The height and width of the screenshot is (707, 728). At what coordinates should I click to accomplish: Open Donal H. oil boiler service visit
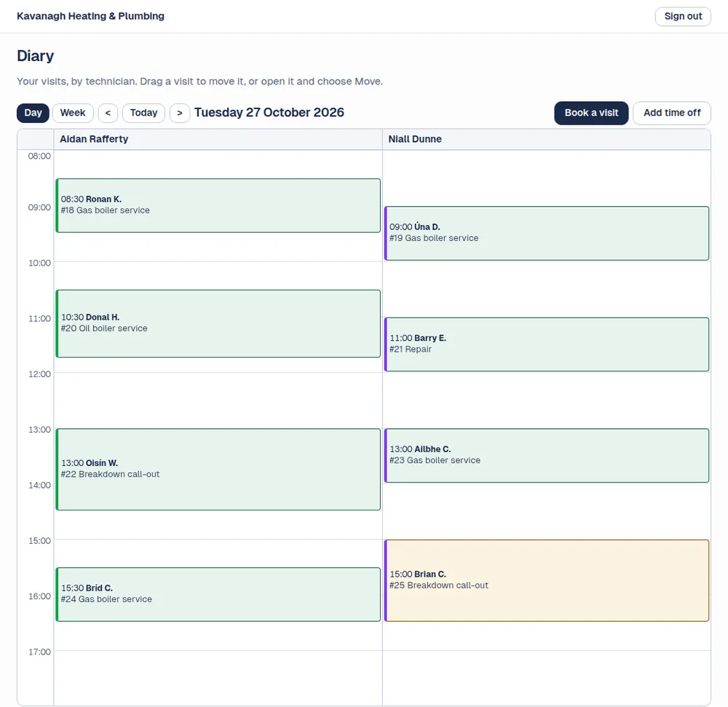[218, 323]
